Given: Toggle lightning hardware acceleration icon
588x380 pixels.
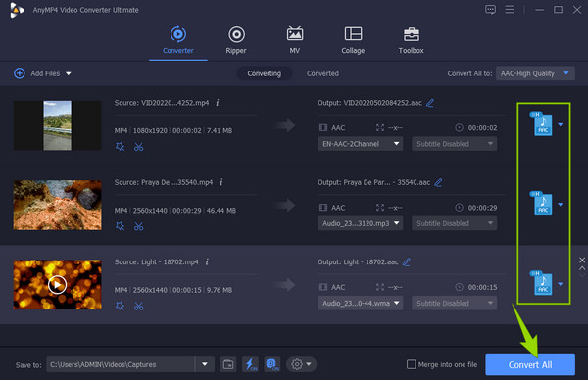Looking at the screenshot, I should pos(250,364).
